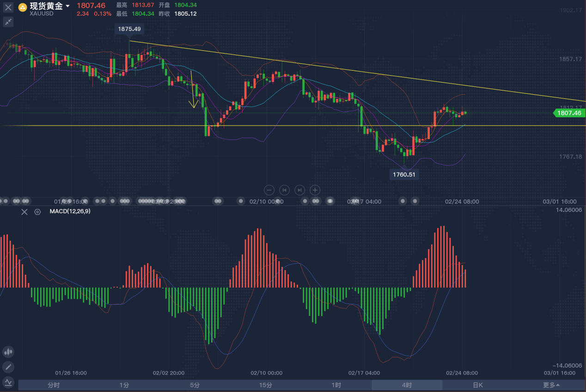This screenshot has width=586, height=392.
Task: Switch to the 分时 timeframe tab
Action: point(54,385)
